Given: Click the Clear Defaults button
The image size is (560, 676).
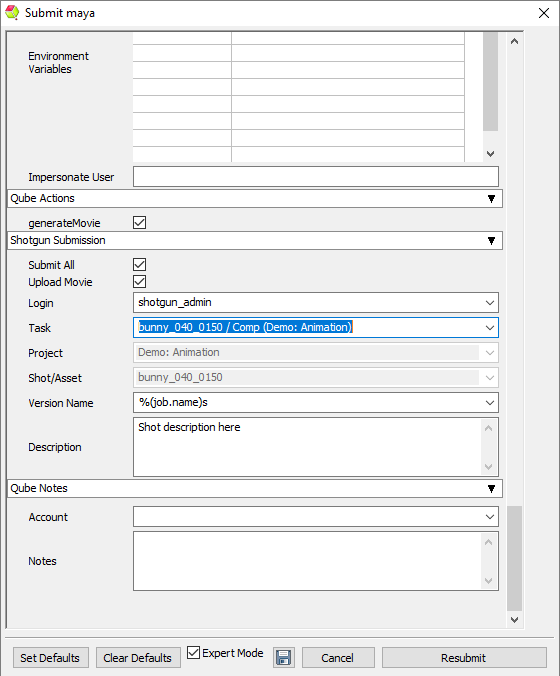Looking at the screenshot, I should coord(138,658).
